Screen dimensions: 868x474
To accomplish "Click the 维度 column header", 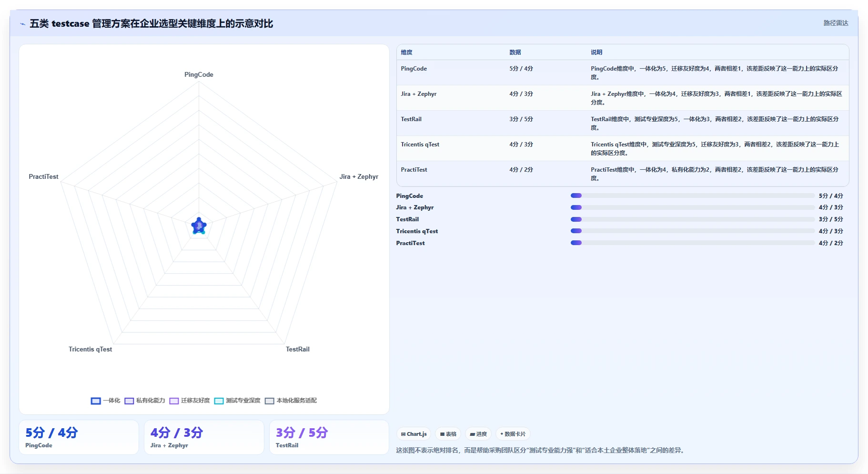I will tap(406, 52).
